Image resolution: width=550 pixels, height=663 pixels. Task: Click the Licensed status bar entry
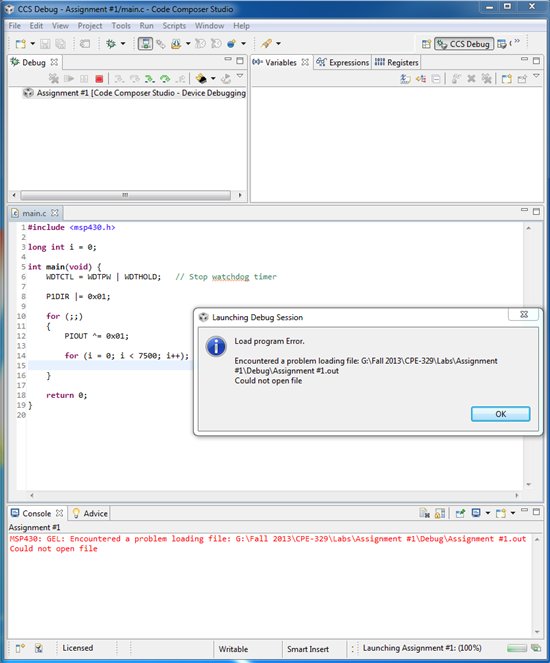78,648
